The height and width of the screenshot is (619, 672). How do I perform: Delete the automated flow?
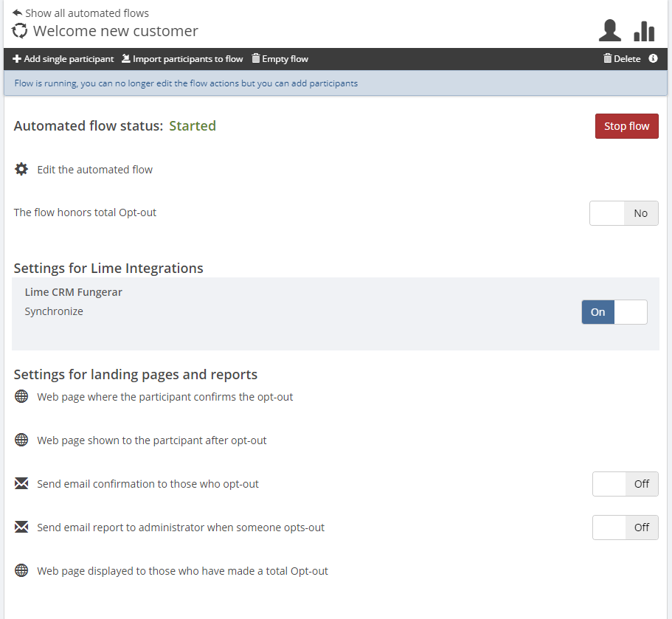pyautogui.click(x=622, y=59)
